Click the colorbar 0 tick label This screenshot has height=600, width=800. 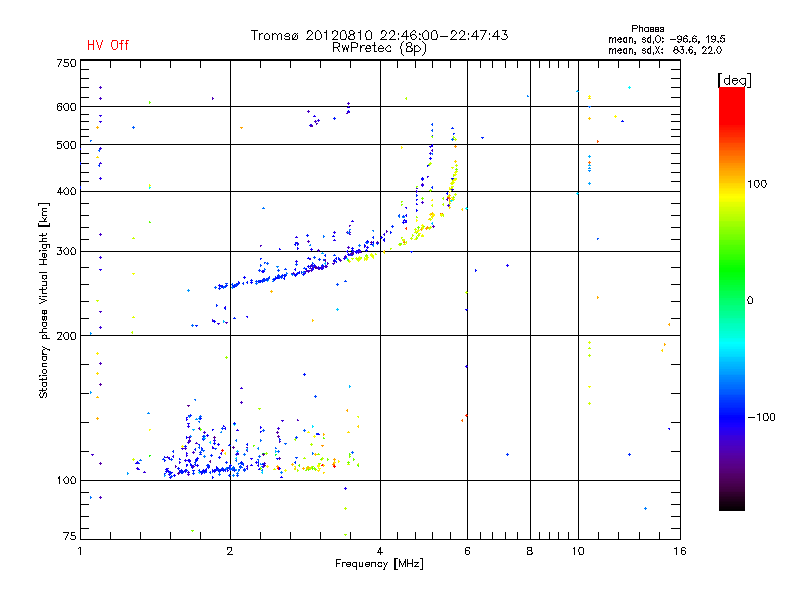click(x=750, y=301)
